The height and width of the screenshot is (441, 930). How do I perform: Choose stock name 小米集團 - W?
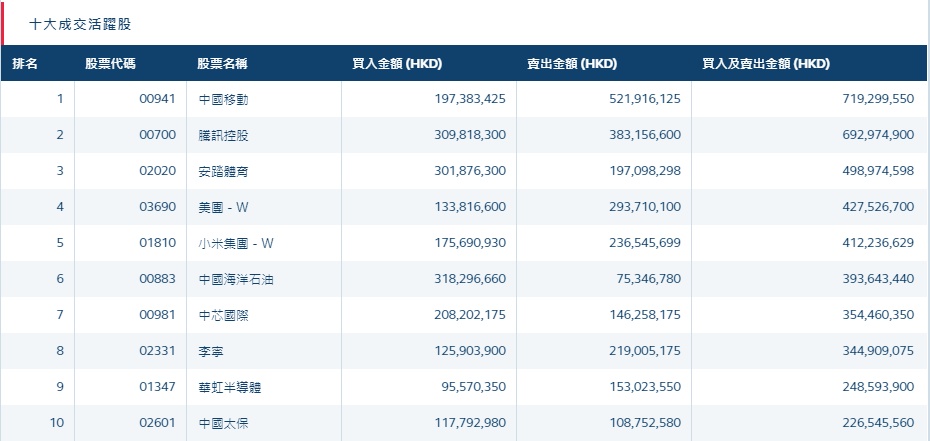click(x=236, y=243)
